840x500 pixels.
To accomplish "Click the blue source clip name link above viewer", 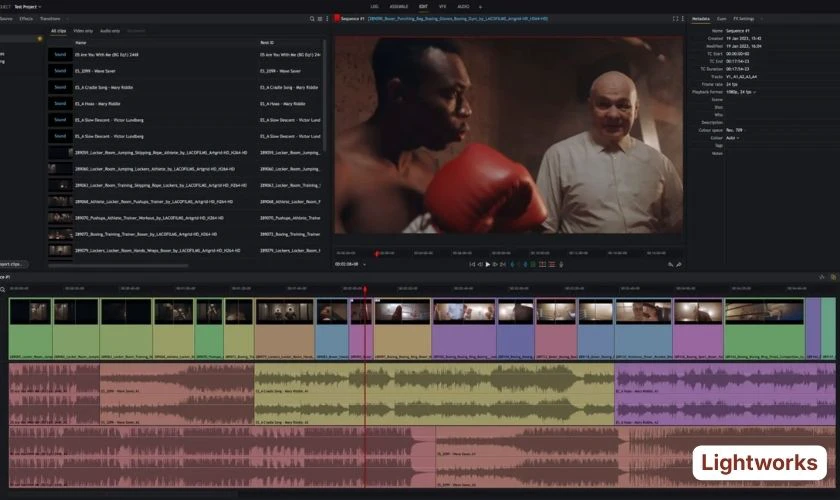I will [458, 19].
